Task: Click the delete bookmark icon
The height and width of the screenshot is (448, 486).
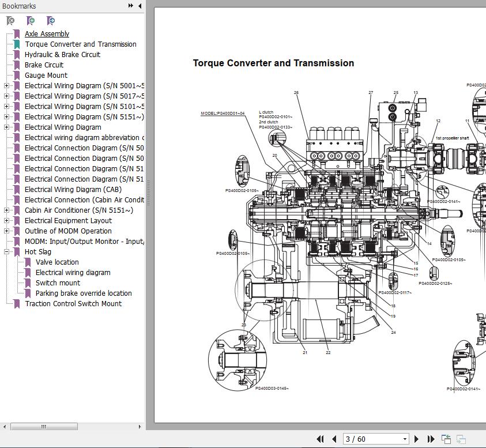Action: click(x=10, y=21)
